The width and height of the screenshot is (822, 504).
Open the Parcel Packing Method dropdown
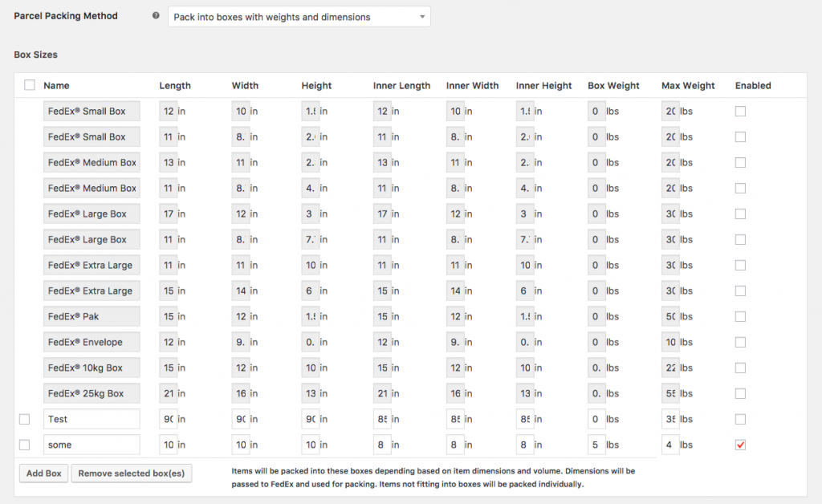click(299, 17)
